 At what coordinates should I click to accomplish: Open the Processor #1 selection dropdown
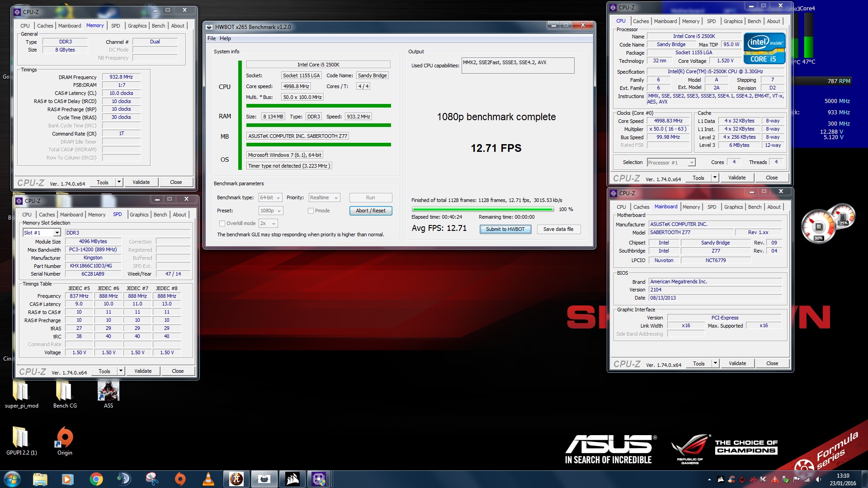(x=671, y=163)
